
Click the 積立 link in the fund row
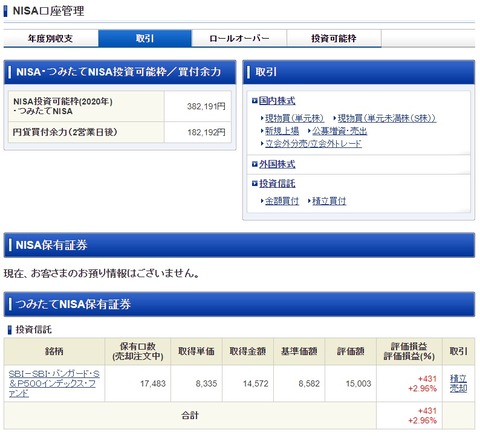pyautogui.click(x=458, y=378)
